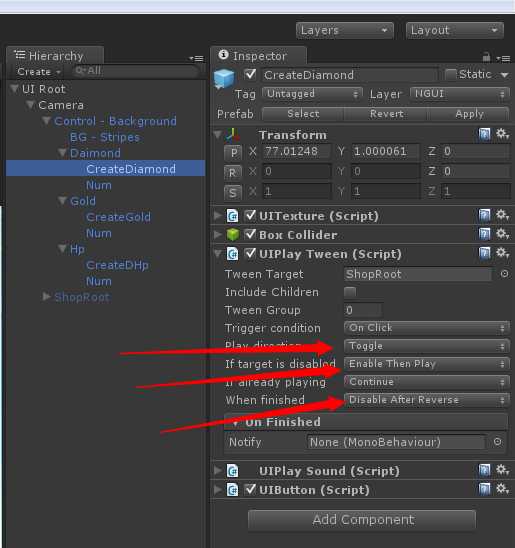Toggle the Static checkbox
This screenshot has height=548, width=515.
click(451, 74)
